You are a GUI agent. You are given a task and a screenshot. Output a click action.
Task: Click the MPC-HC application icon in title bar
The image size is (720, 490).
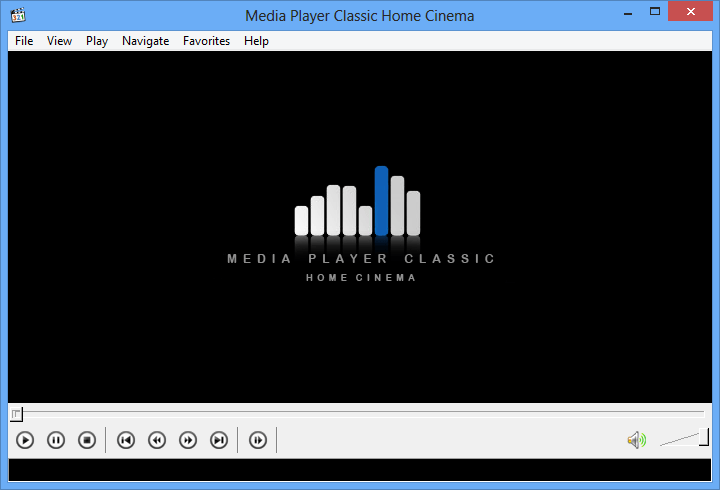coord(18,15)
